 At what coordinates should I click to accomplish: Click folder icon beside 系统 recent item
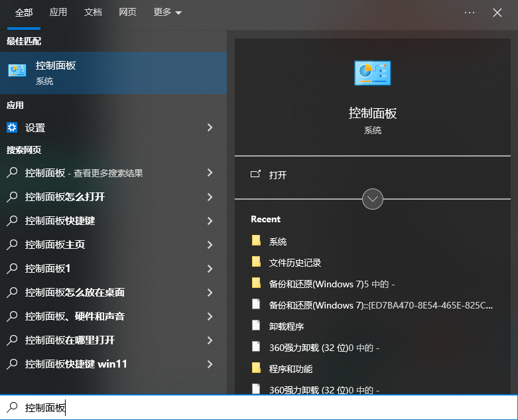click(257, 241)
